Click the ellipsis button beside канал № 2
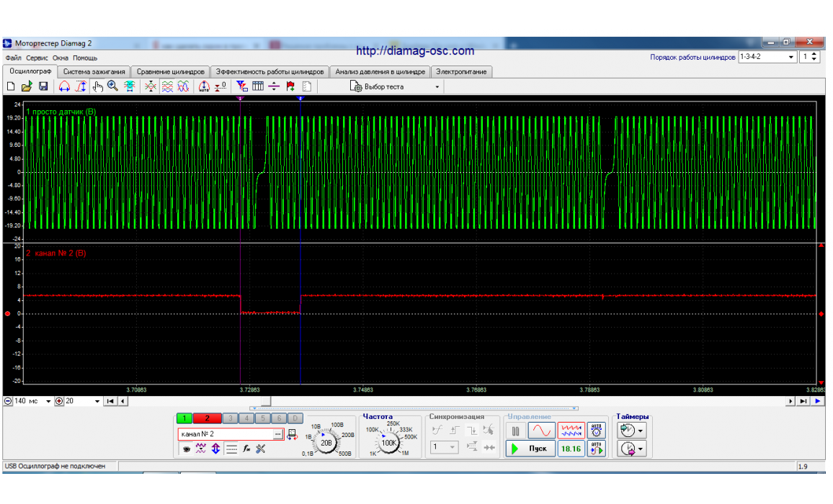 point(278,434)
